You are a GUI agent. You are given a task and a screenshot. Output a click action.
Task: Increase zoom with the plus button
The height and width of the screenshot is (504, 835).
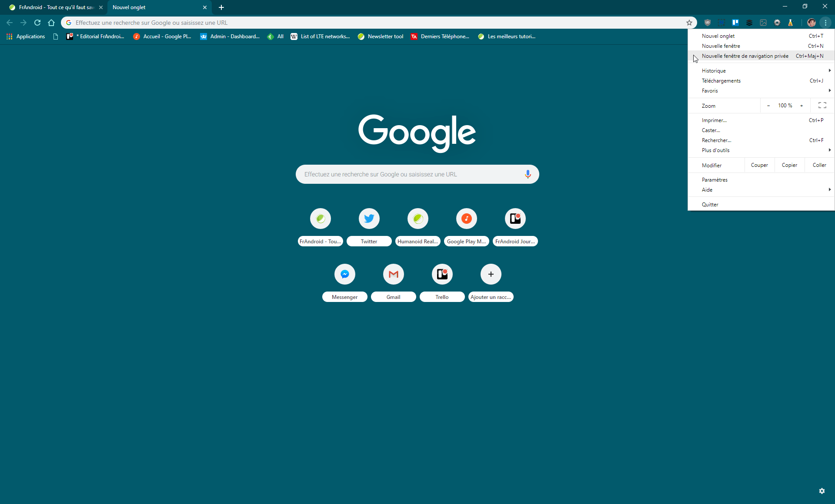pos(802,106)
